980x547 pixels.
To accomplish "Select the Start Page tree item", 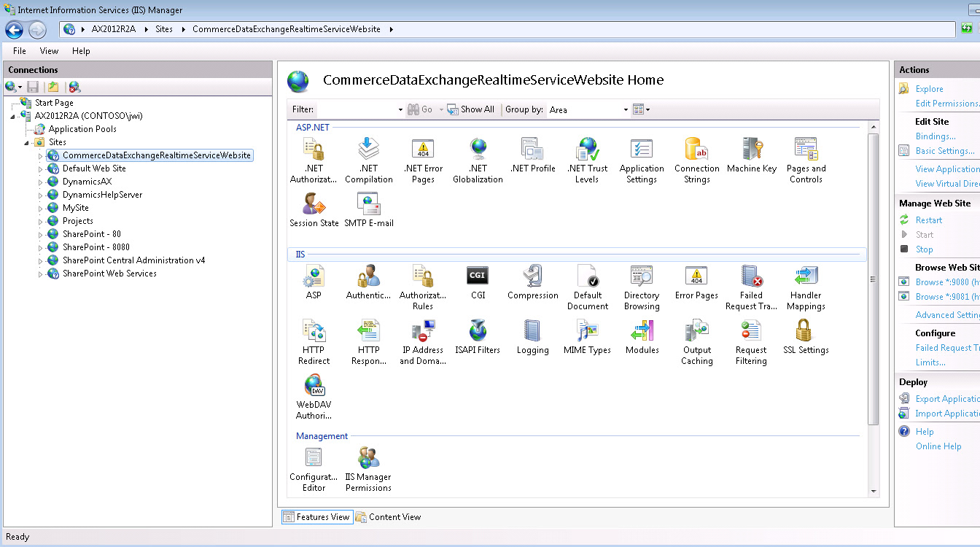I will point(54,103).
